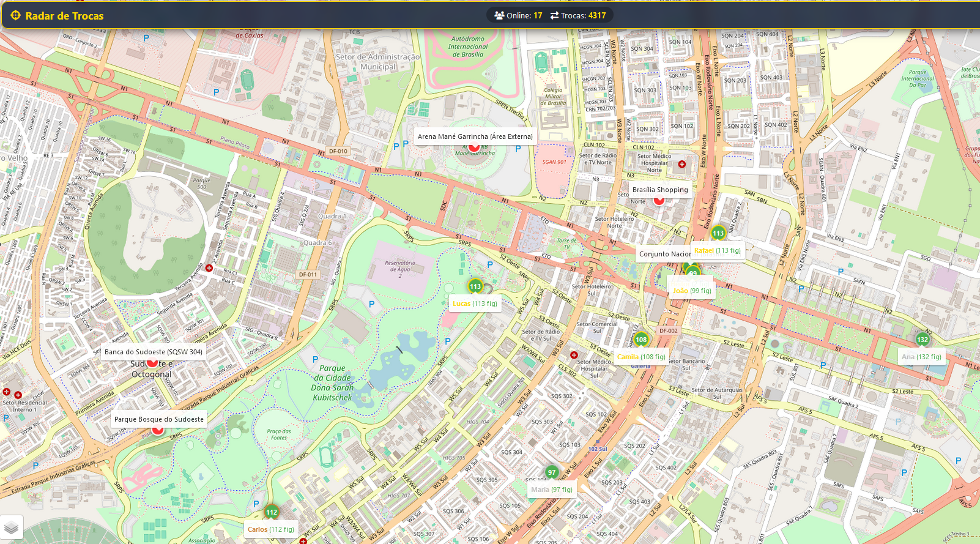Click the red pin at Brasília Shopping
This screenshot has height=544, width=980.
659,200
